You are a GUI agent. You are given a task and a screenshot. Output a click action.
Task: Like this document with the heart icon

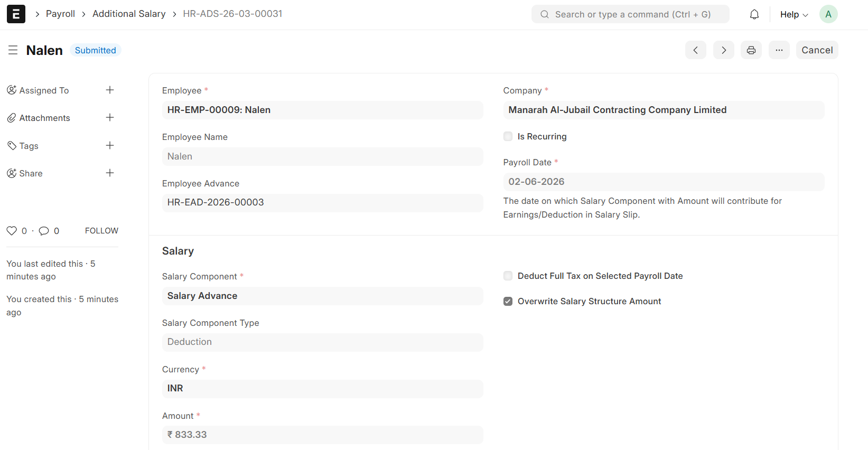pos(12,231)
